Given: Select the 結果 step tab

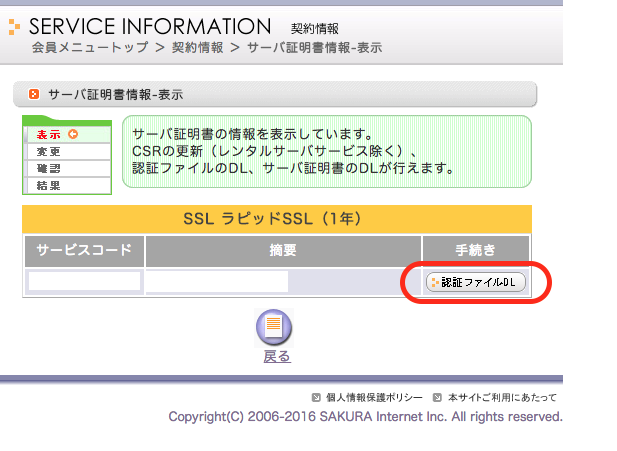Looking at the screenshot, I should click(x=67, y=185).
